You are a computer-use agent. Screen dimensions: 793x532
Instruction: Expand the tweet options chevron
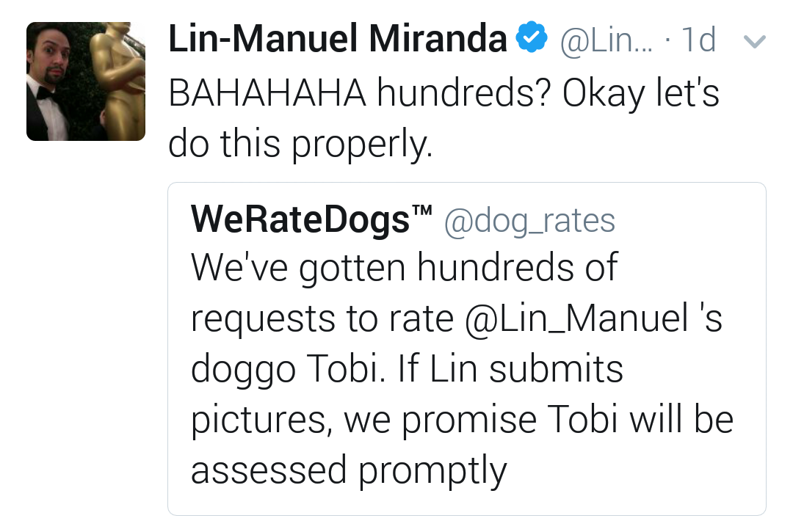pyautogui.click(x=755, y=42)
